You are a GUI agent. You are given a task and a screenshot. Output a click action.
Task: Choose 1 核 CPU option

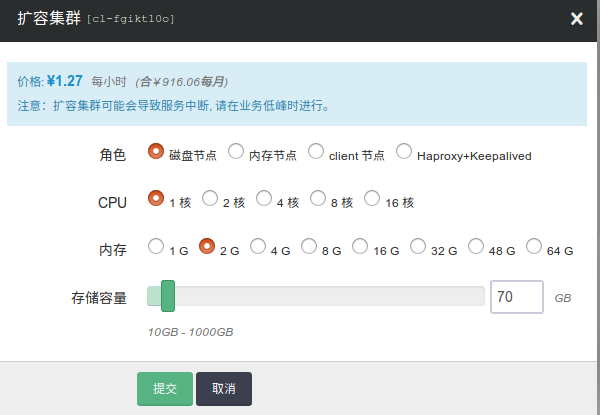[156, 198]
